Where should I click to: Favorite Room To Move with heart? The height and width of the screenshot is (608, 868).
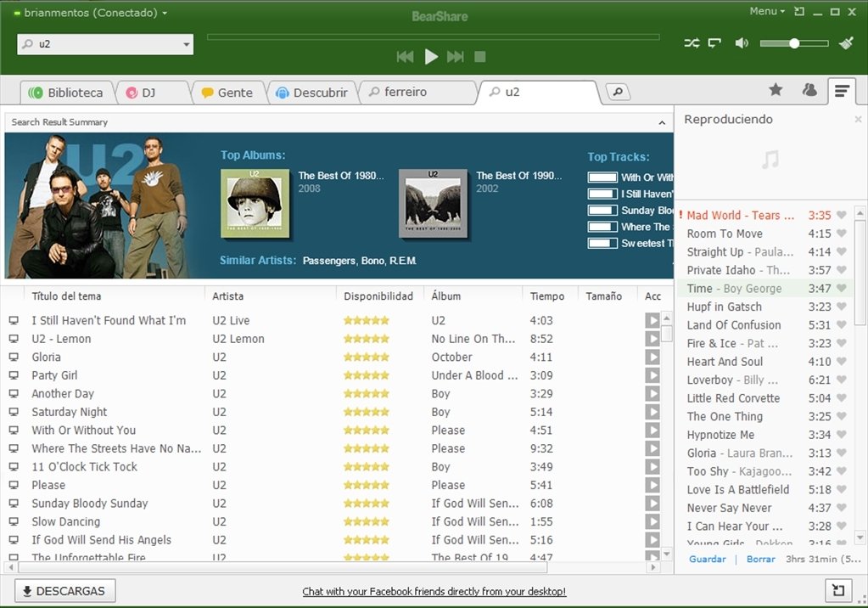(x=842, y=234)
